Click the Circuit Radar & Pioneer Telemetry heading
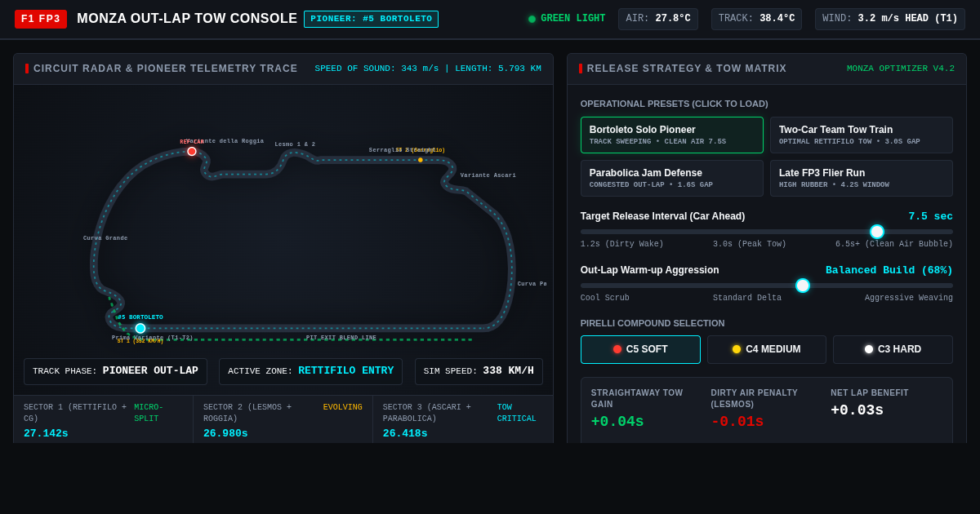Screen dimensions: 980x514 click(166, 69)
